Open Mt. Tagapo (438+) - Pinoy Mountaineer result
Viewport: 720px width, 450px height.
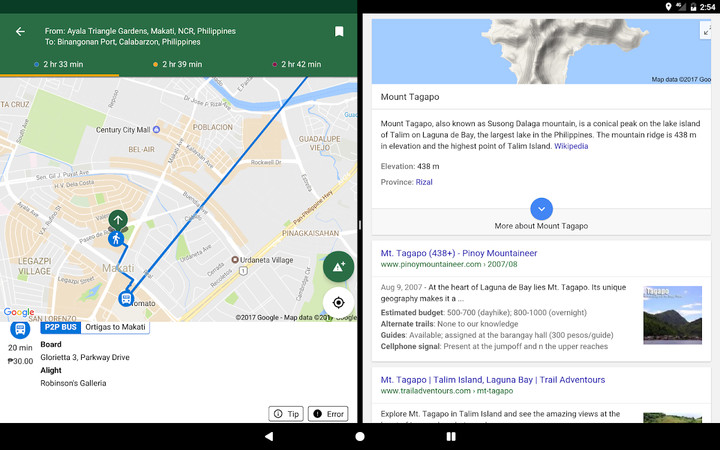(459, 253)
